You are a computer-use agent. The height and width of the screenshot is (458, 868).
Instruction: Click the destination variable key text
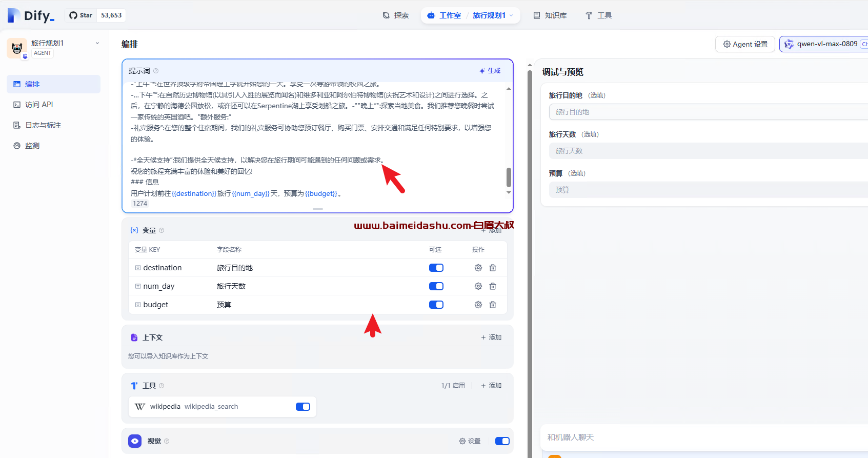coord(163,268)
